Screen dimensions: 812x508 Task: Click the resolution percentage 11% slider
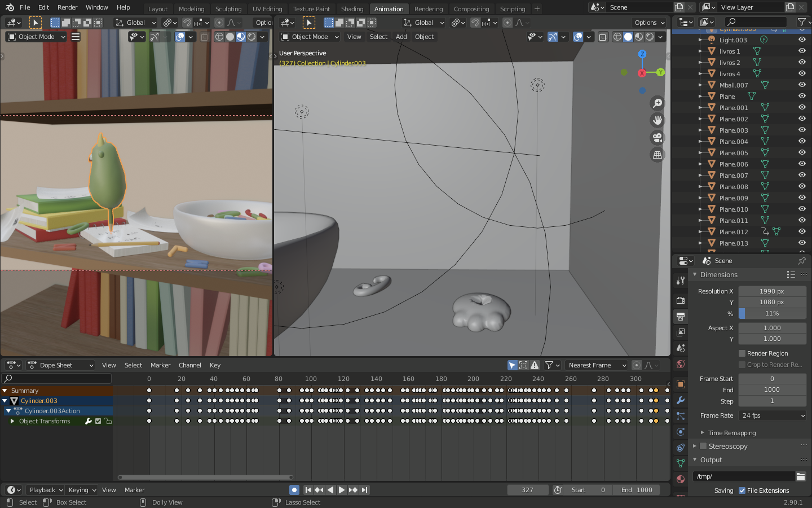tap(773, 313)
